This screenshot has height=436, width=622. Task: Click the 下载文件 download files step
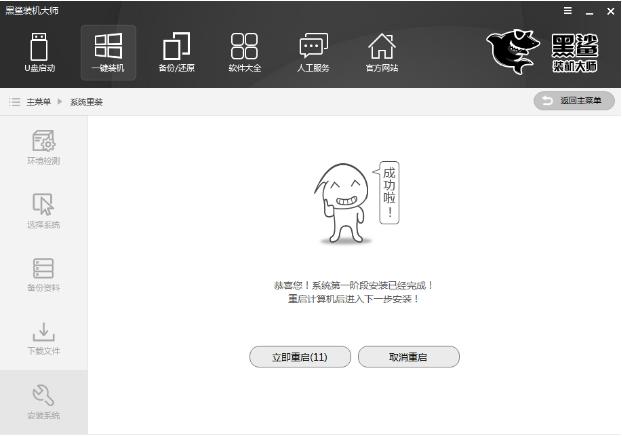43,338
